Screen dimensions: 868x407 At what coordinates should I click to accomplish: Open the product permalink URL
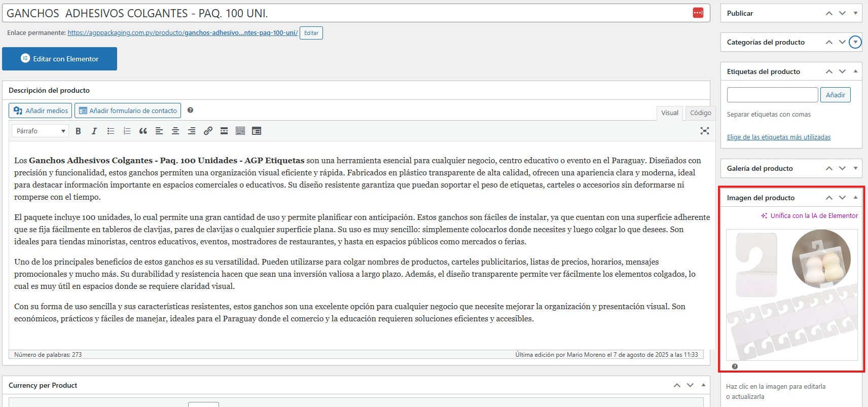(183, 32)
